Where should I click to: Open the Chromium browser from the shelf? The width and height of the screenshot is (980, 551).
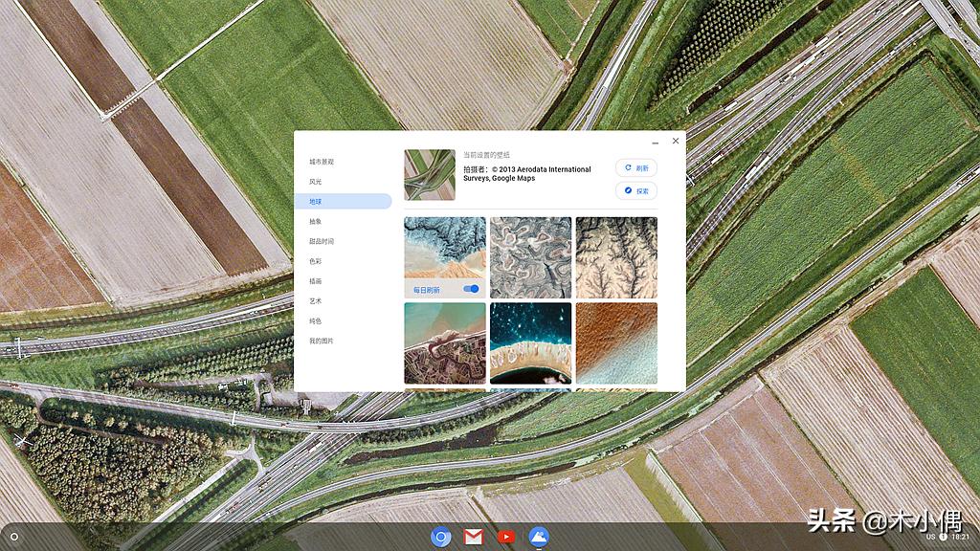(x=440, y=537)
